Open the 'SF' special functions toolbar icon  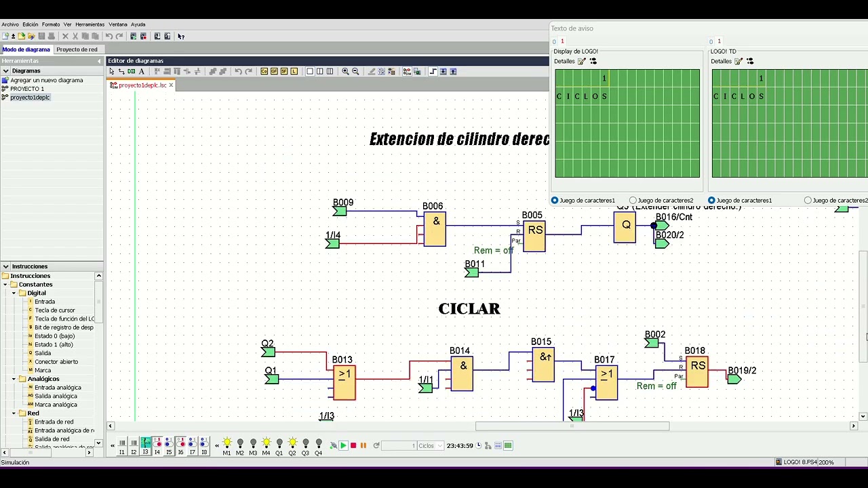coord(284,71)
